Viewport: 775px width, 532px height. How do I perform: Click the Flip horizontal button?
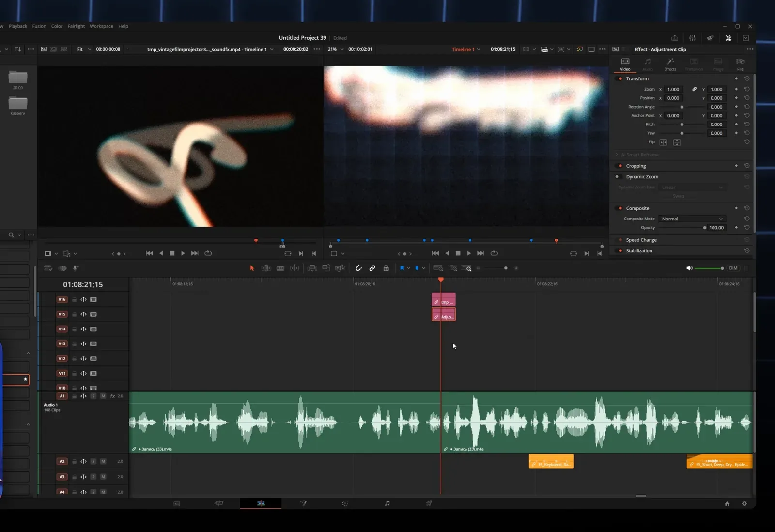(663, 142)
